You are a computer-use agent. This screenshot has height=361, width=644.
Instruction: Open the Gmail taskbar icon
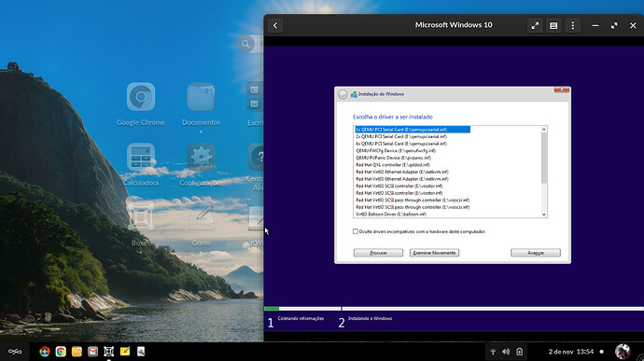pos(92,352)
